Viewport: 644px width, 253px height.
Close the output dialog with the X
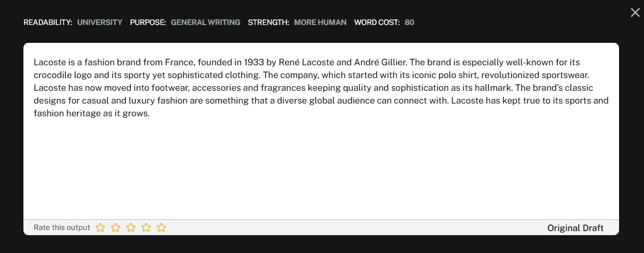click(635, 13)
